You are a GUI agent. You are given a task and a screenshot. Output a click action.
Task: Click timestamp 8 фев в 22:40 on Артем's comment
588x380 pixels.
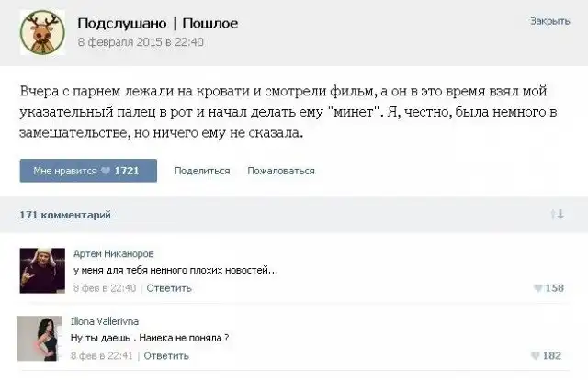[105, 287]
